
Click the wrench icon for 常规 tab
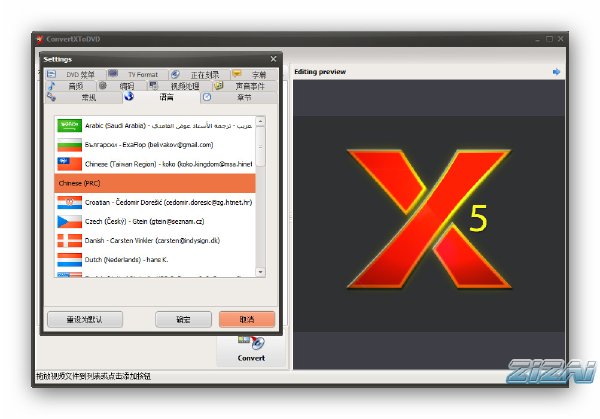point(51,97)
